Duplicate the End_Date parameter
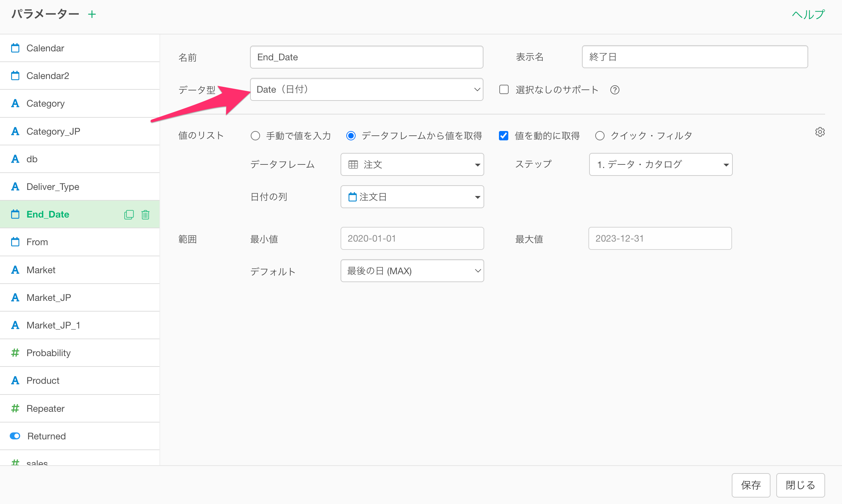Viewport: 842px width, 504px height. 129,215
